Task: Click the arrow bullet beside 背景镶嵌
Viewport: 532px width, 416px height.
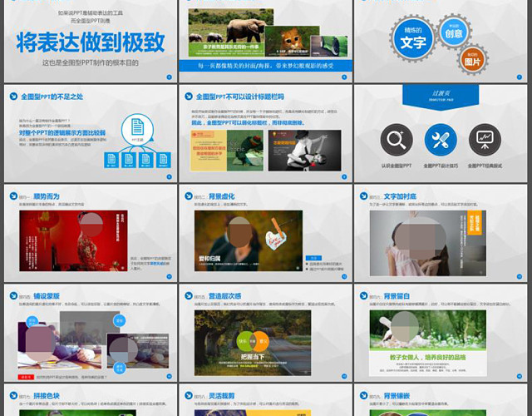Action: [x=364, y=395]
